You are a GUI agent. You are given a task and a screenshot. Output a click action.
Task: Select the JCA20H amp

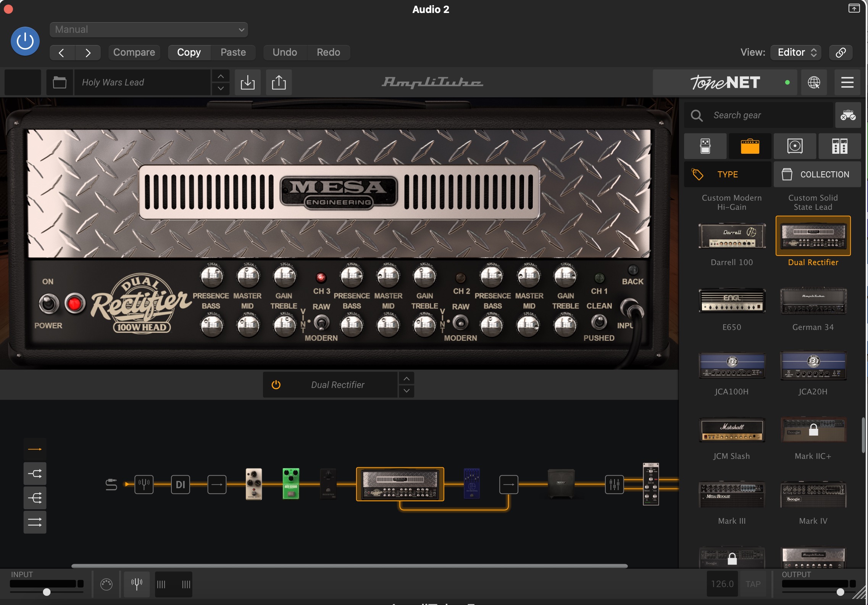[813, 365]
